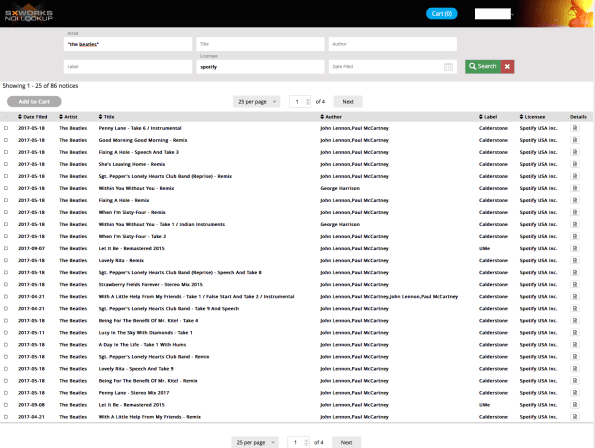Screen dimensions: 595x448
Task: Go to Next page using top button
Action: [348, 102]
